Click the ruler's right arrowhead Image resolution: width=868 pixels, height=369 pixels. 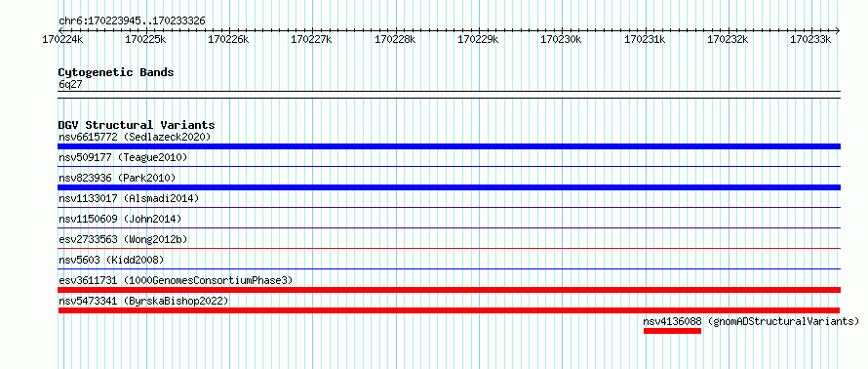(x=838, y=30)
